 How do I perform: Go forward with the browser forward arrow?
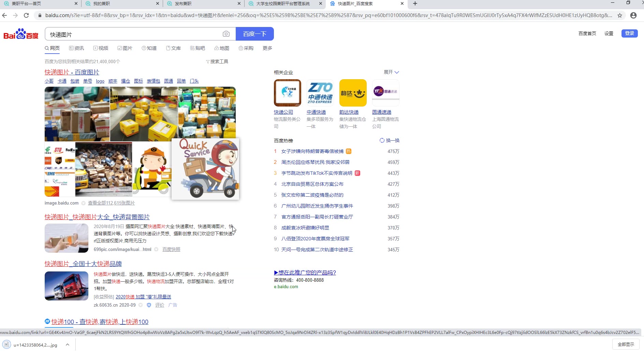point(15,15)
